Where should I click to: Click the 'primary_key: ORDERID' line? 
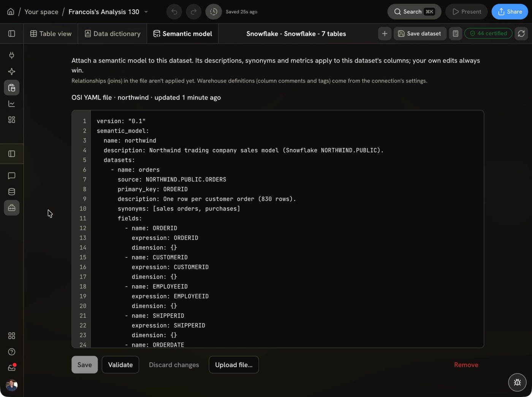pyautogui.click(x=153, y=189)
